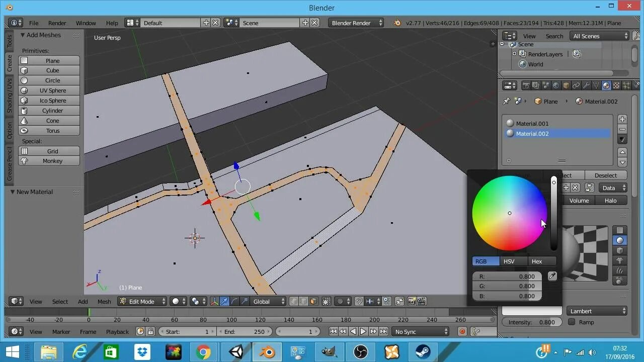Toggle the timeline time lock icon

[150, 331]
